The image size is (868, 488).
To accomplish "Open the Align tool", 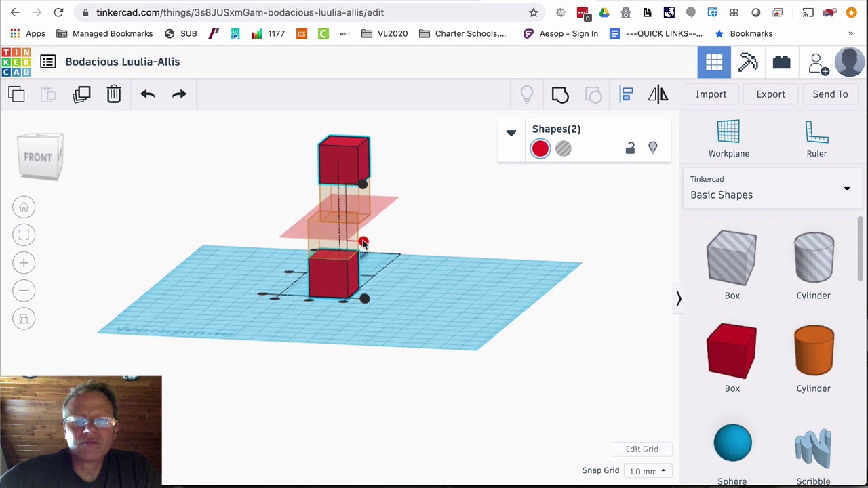I will (x=626, y=94).
